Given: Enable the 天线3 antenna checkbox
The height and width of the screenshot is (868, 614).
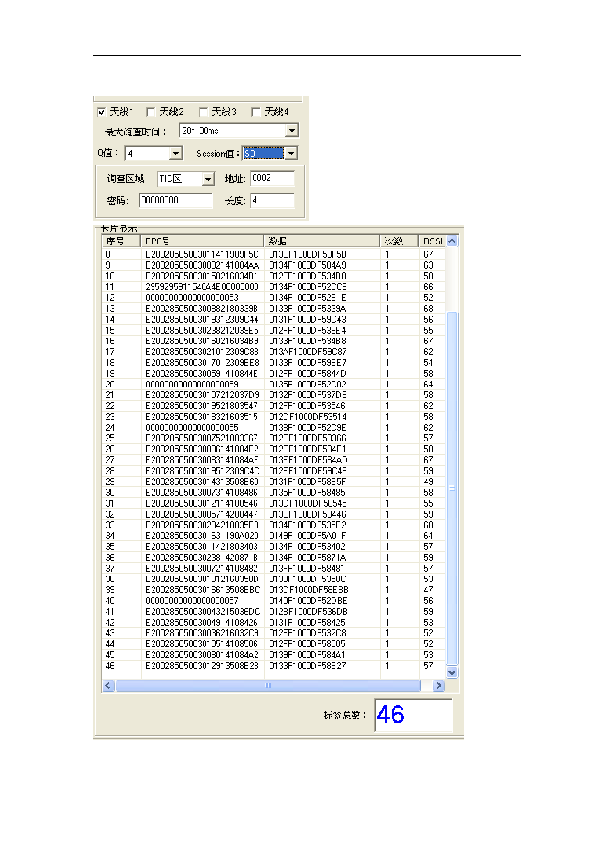Looking at the screenshot, I should (203, 112).
